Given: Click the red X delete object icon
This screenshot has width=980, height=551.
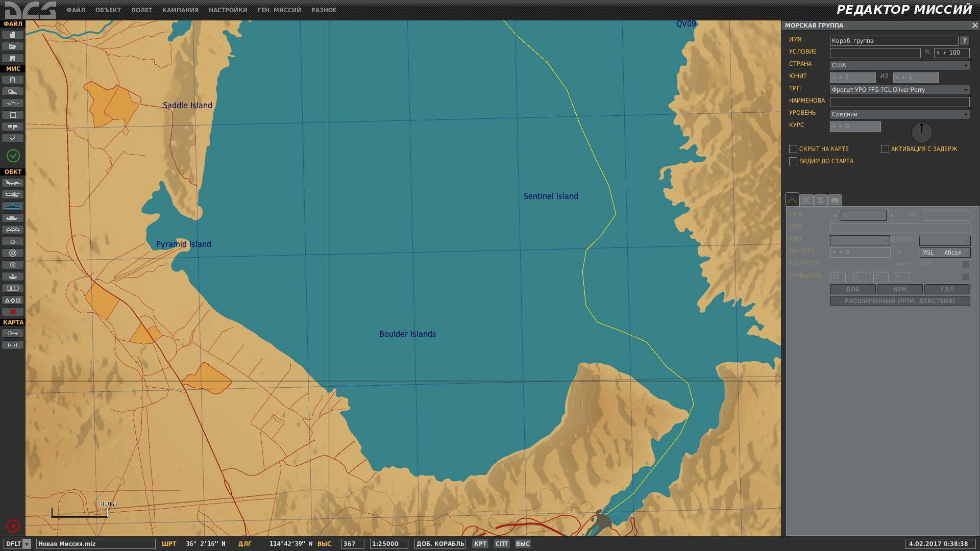Looking at the screenshot, I should tap(13, 312).
